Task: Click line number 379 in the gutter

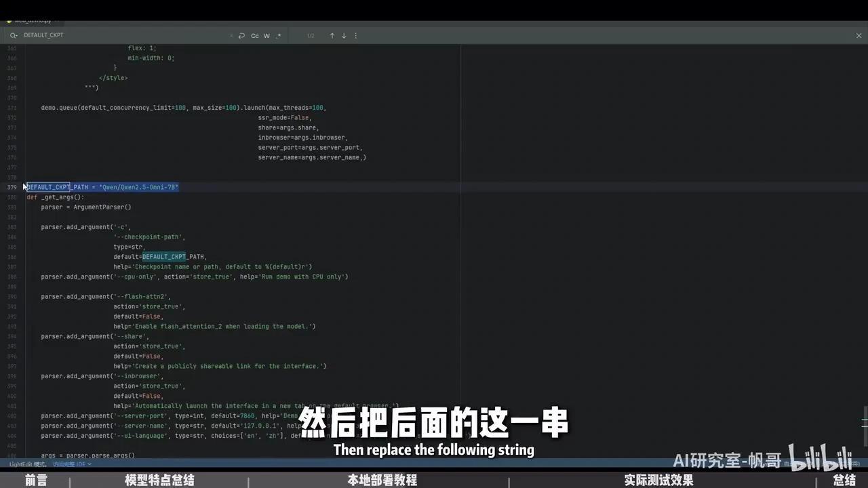Action: [12, 187]
